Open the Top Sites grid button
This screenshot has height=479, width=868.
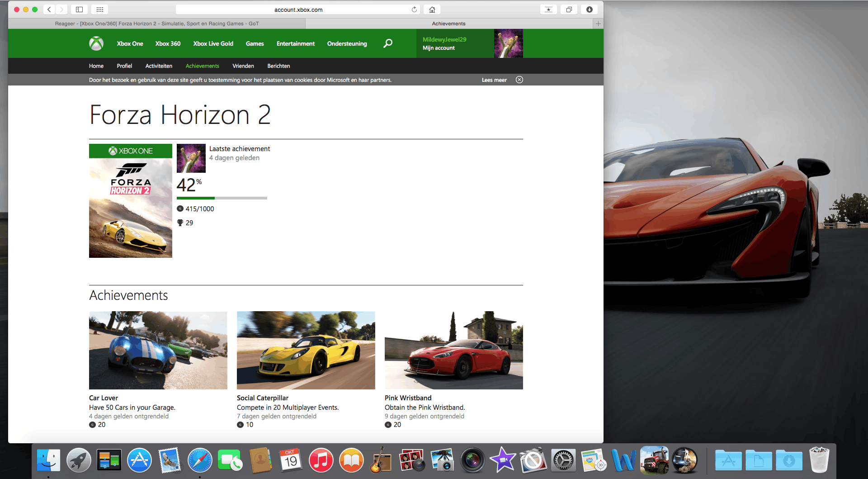(100, 9)
